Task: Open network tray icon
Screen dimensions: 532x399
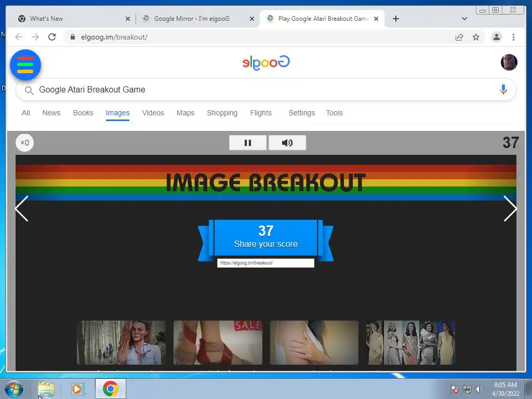Action: (467, 389)
